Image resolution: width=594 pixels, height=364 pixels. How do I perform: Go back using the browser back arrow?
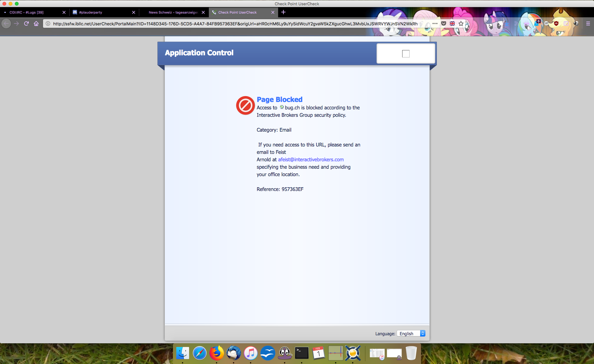6,23
